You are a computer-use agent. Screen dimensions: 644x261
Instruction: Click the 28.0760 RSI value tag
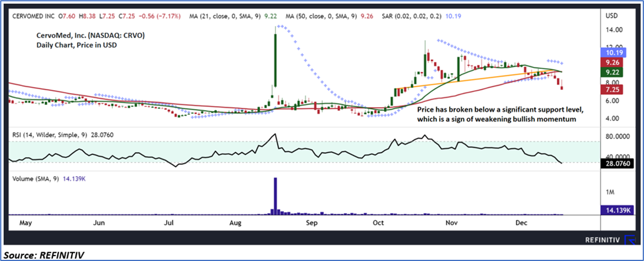tap(617, 164)
